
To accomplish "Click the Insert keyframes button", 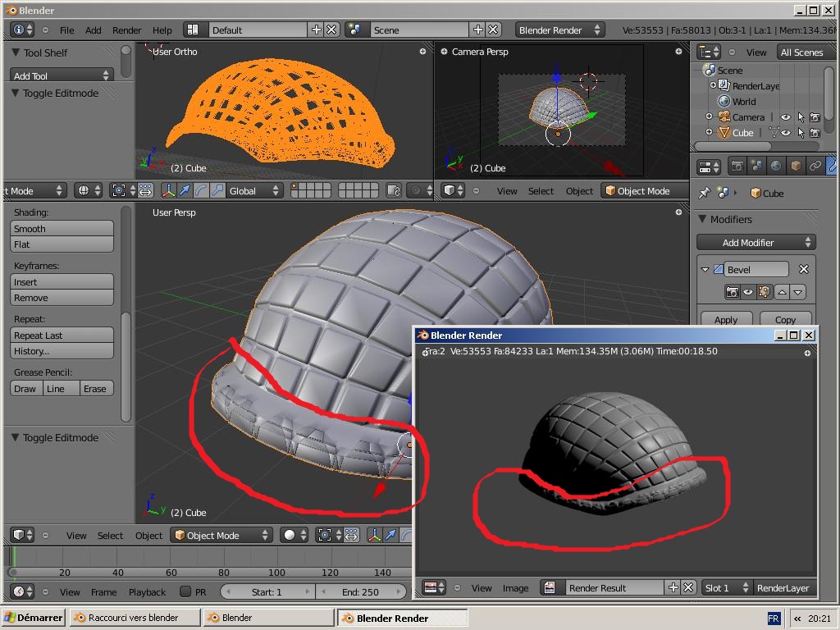I will point(62,282).
